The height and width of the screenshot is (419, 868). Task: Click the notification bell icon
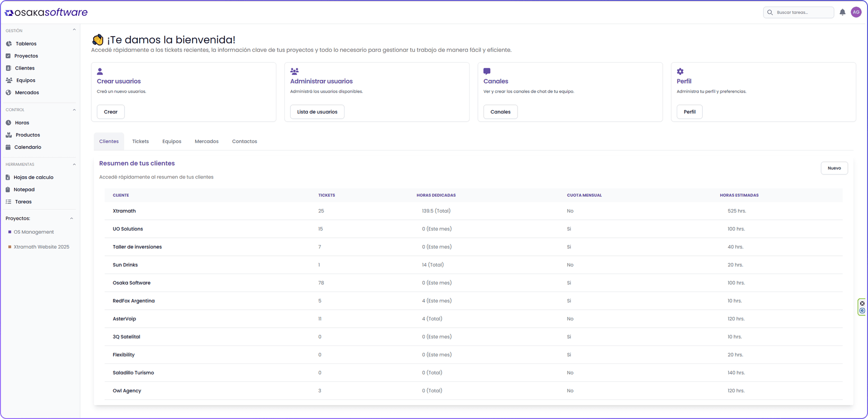(842, 13)
